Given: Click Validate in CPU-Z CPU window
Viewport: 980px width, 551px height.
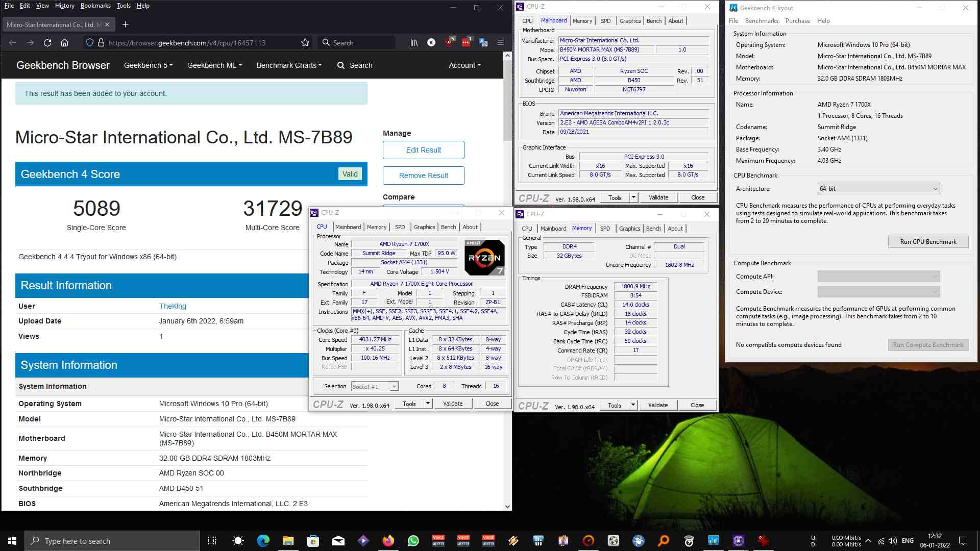Looking at the screenshot, I should pyautogui.click(x=453, y=404).
